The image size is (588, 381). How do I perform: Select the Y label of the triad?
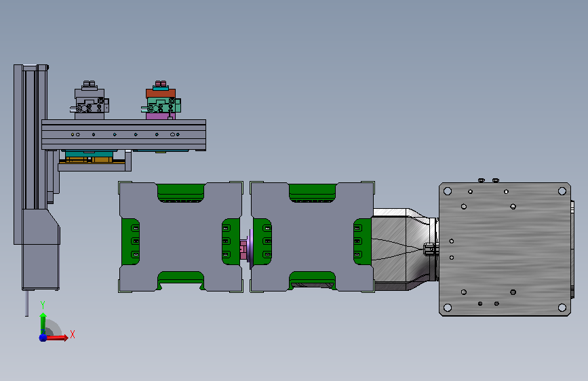(43, 305)
